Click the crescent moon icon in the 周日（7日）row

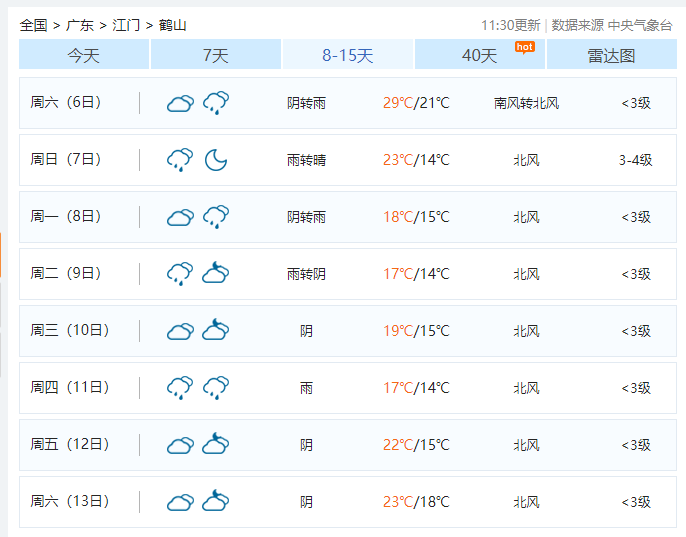216,160
